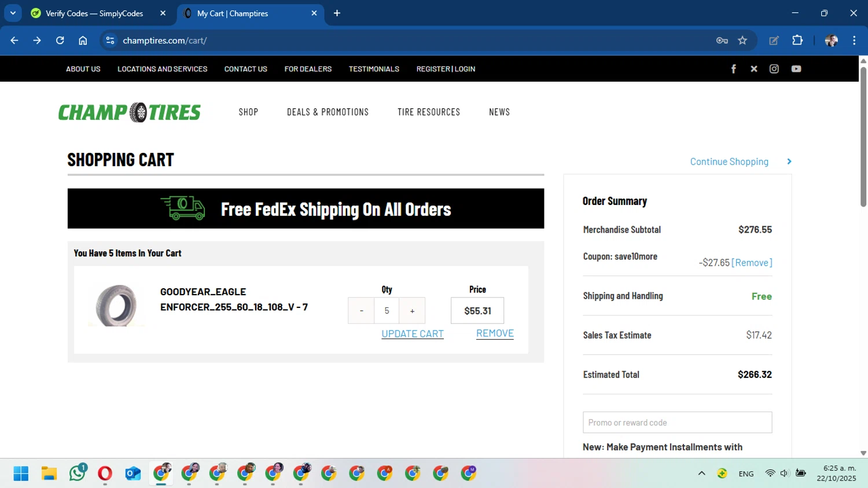Open the X social icon

[x=753, y=69]
